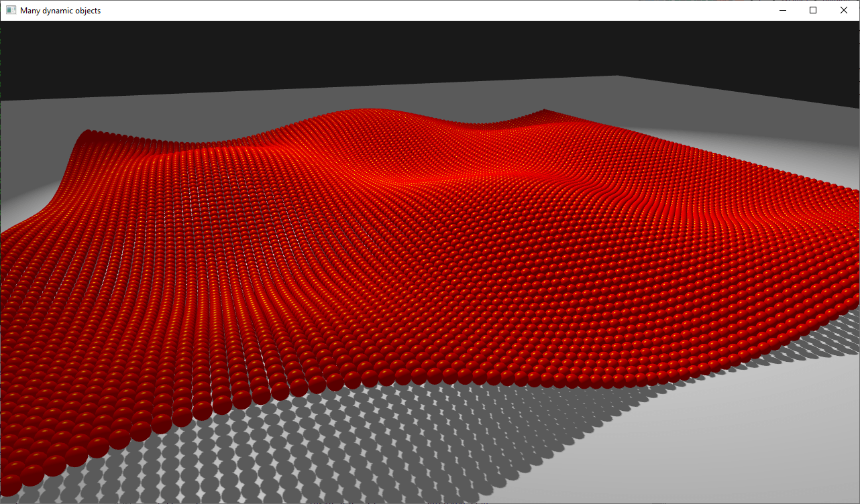Close the Many dynamic objects window

pos(844,10)
